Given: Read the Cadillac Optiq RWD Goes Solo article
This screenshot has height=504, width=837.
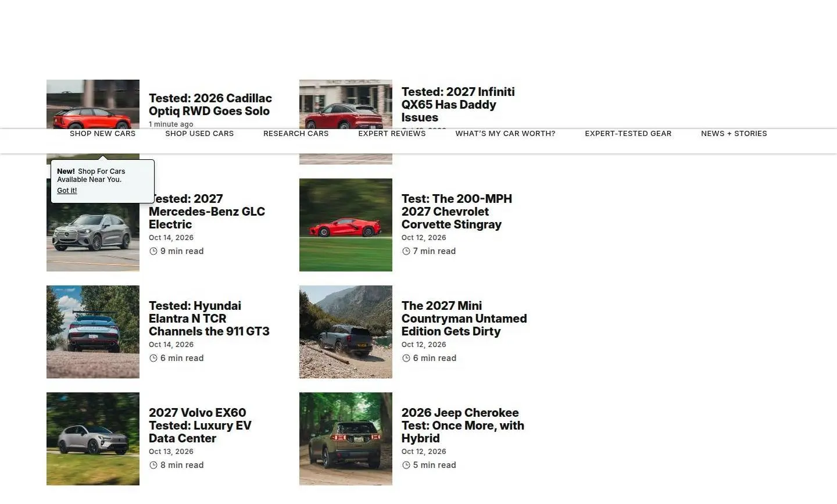Looking at the screenshot, I should click(210, 105).
